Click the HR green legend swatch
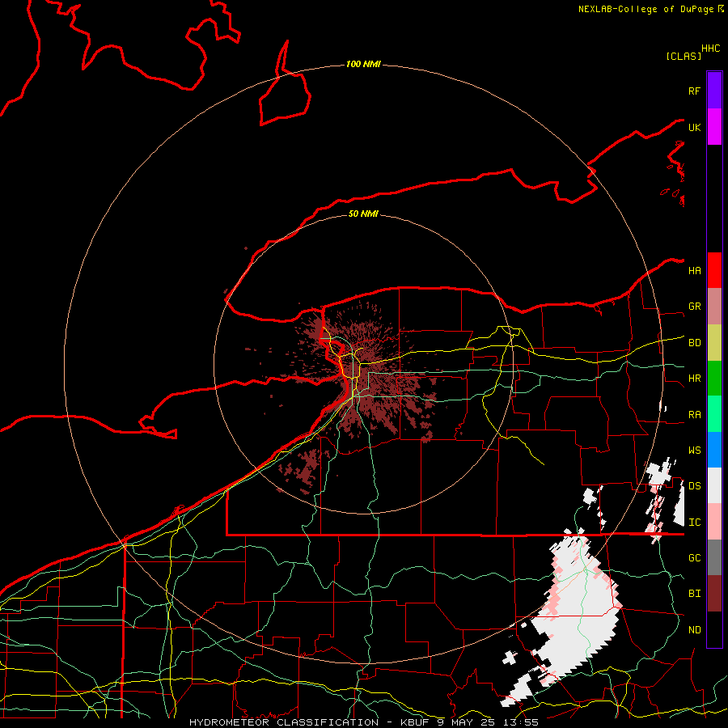The height and width of the screenshot is (728, 728). (x=714, y=378)
